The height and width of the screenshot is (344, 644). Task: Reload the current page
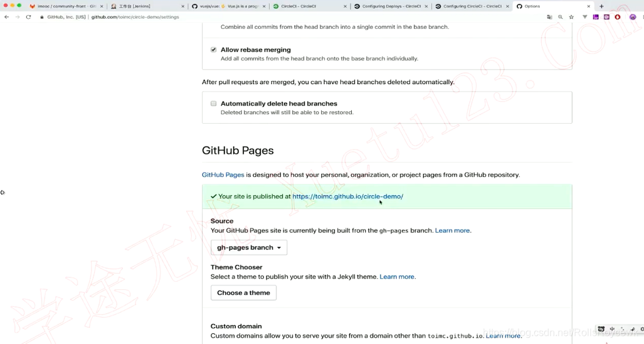point(28,17)
